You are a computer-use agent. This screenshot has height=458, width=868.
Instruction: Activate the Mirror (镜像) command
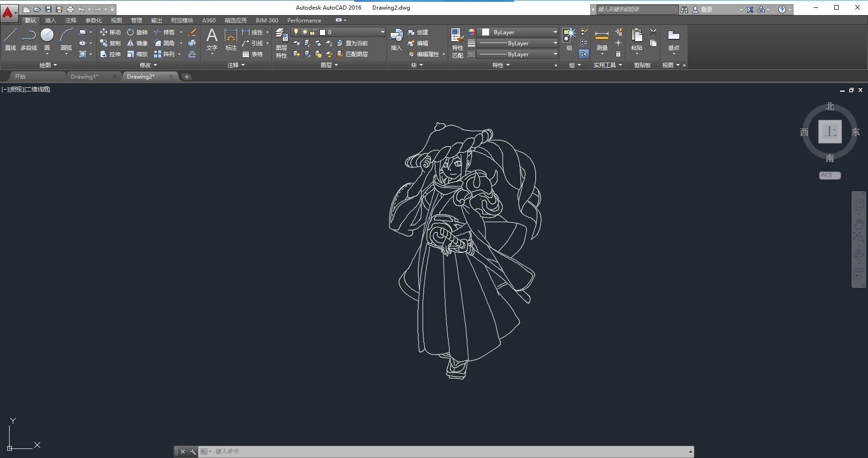coord(138,43)
